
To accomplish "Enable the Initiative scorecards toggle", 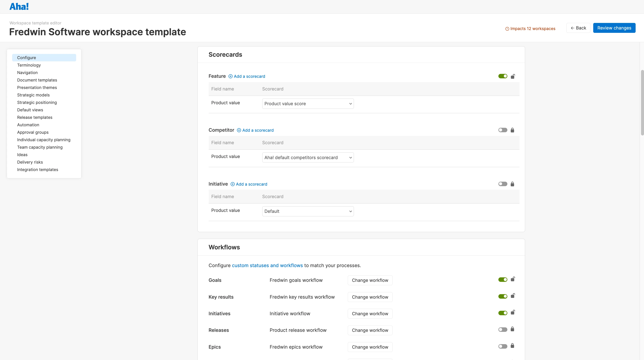I will pos(503,184).
